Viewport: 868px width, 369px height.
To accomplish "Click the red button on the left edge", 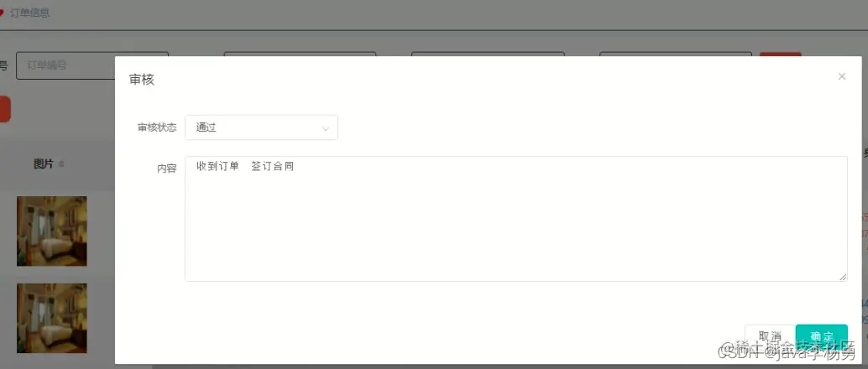I will pos(5,109).
